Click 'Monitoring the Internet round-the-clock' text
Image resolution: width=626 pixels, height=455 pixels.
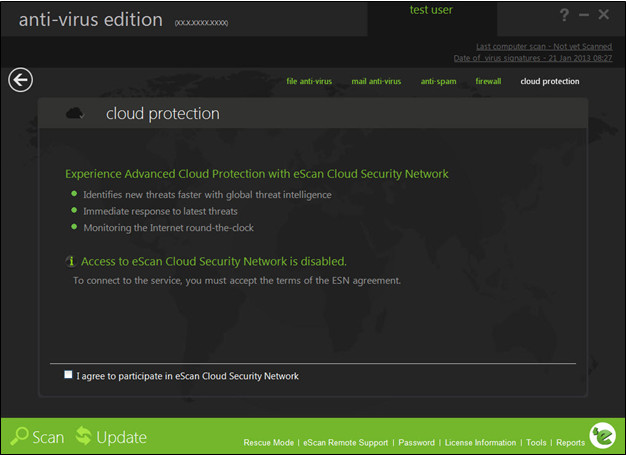pos(168,228)
